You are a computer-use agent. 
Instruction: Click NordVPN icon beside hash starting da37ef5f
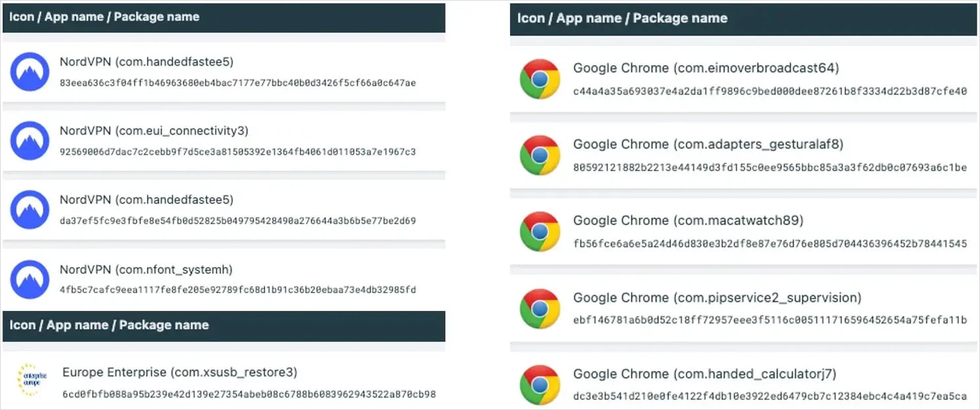(30, 210)
